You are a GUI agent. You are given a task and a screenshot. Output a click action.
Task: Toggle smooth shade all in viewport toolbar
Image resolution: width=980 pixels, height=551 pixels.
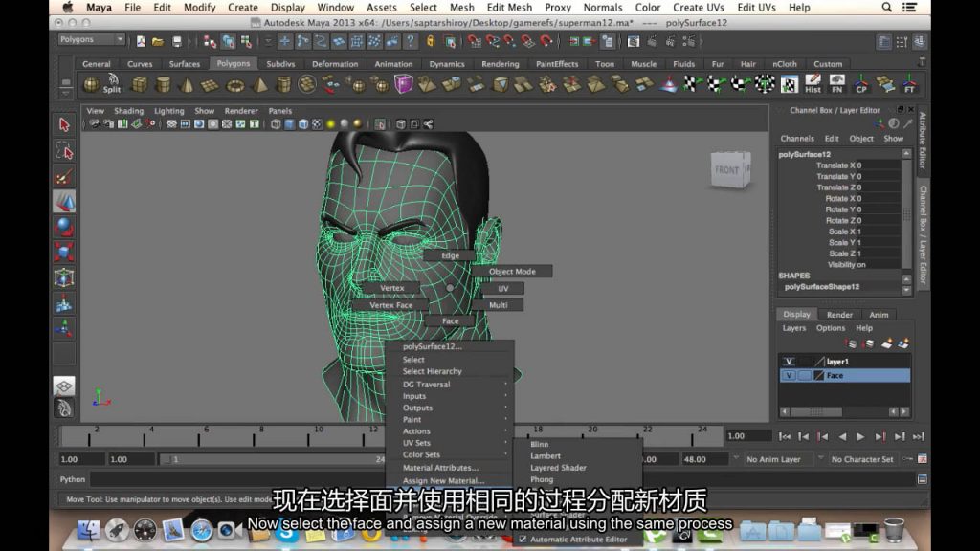click(289, 124)
